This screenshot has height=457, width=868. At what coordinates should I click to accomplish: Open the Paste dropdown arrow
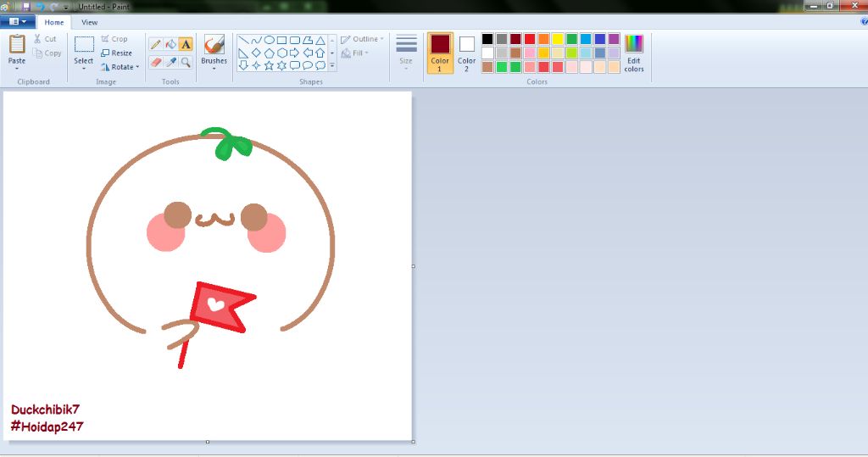pyautogui.click(x=17, y=69)
